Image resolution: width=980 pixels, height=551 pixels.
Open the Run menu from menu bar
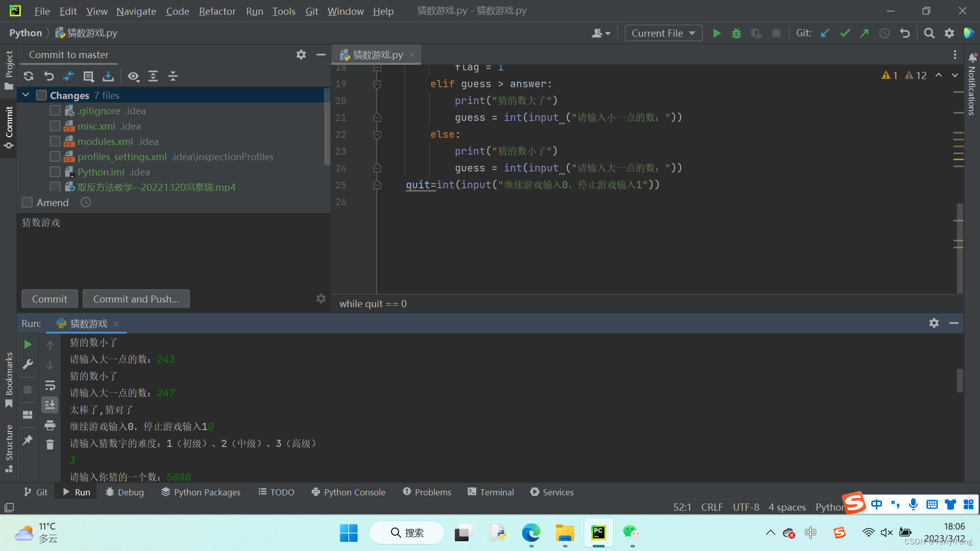(x=254, y=11)
